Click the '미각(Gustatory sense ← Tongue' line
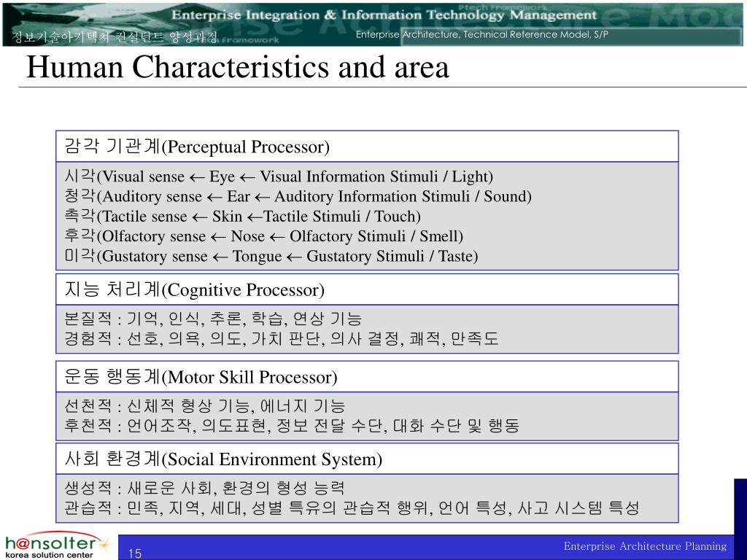The image size is (747, 560). (271, 256)
